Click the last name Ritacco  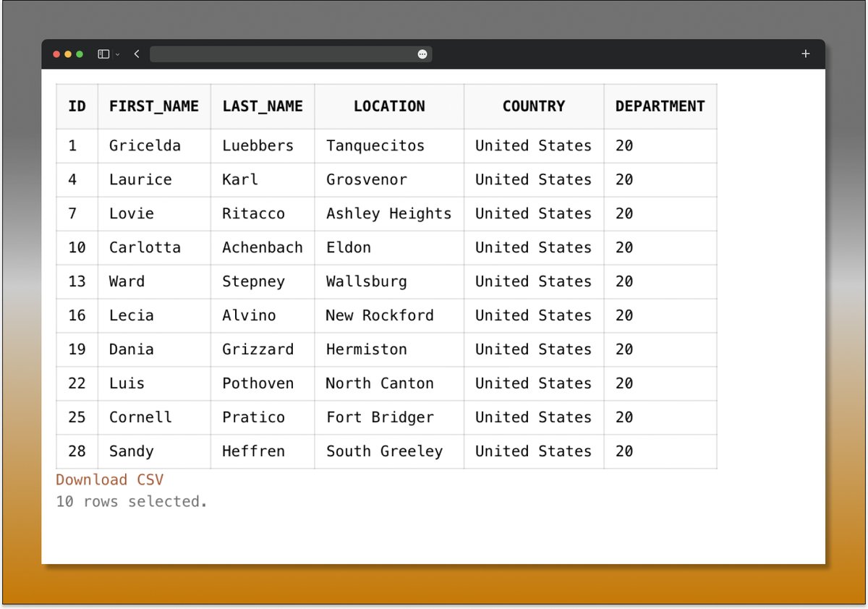tap(253, 213)
